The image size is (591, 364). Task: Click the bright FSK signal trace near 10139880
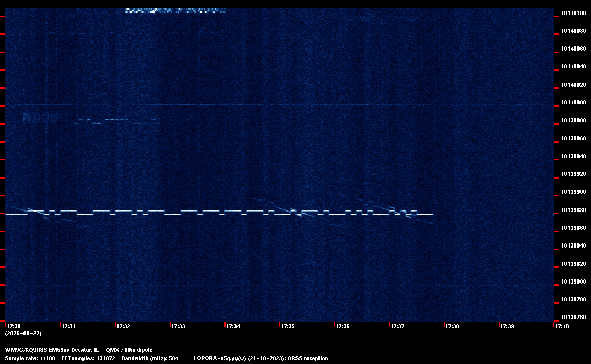(x=219, y=213)
